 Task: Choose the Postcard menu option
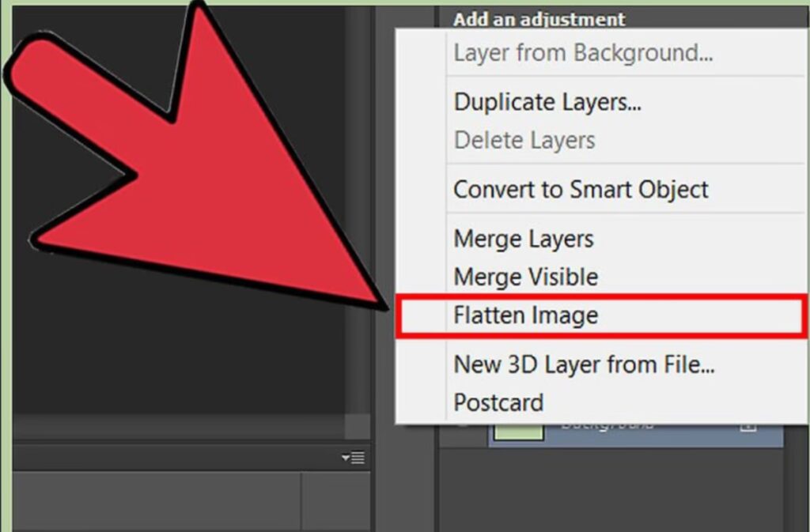[498, 402]
